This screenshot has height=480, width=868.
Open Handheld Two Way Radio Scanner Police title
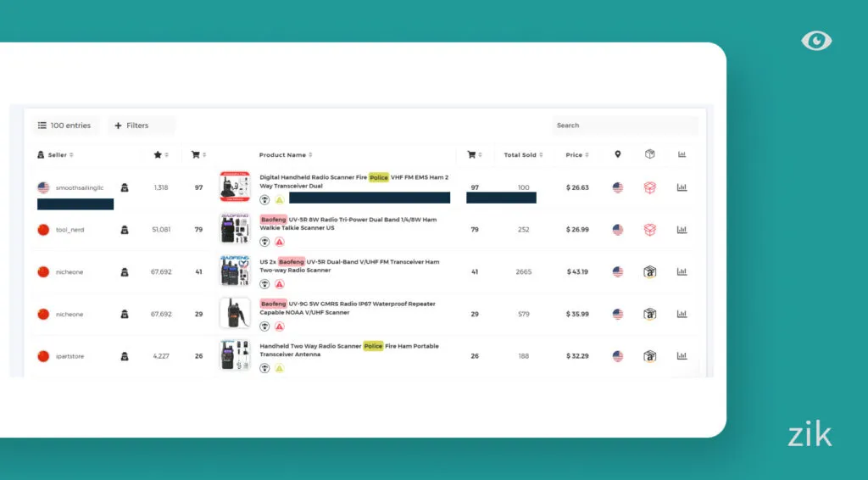pyautogui.click(x=349, y=350)
